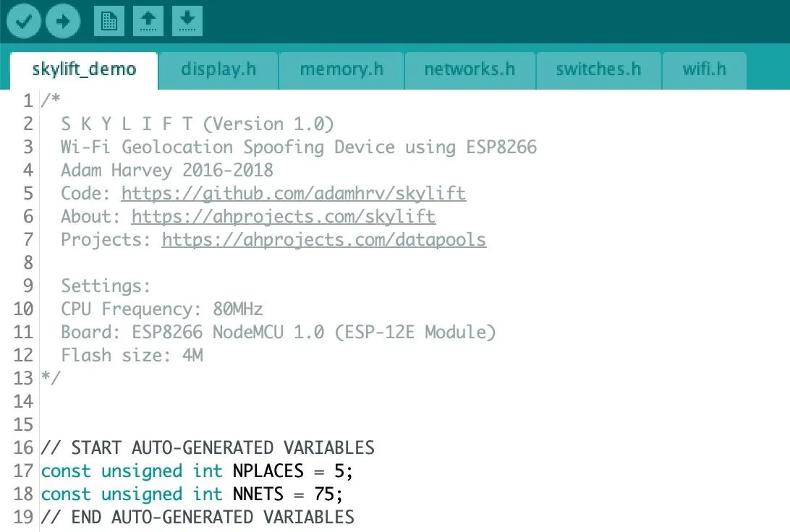
Task: Save the sketch with the down-arrow icon
Action: coord(187,21)
